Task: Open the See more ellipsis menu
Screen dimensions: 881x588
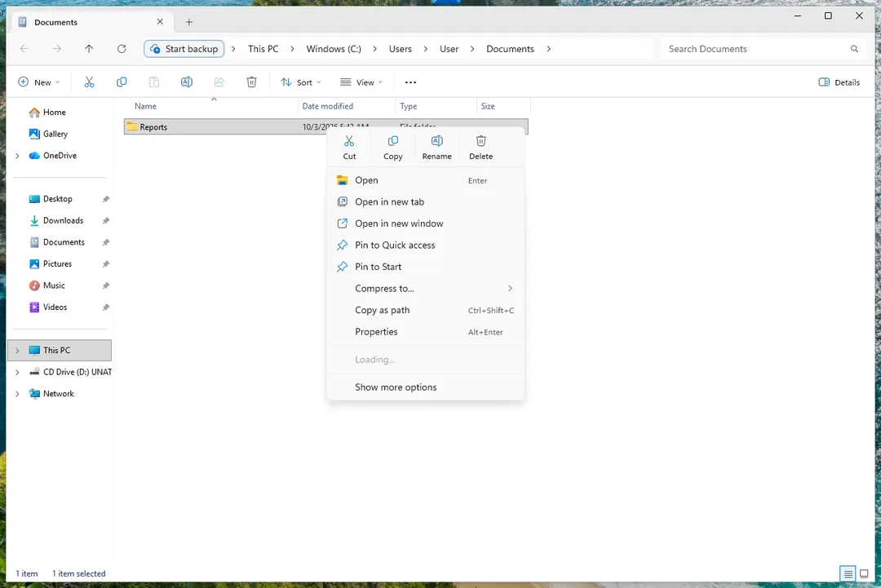Action: click(410, 82)
